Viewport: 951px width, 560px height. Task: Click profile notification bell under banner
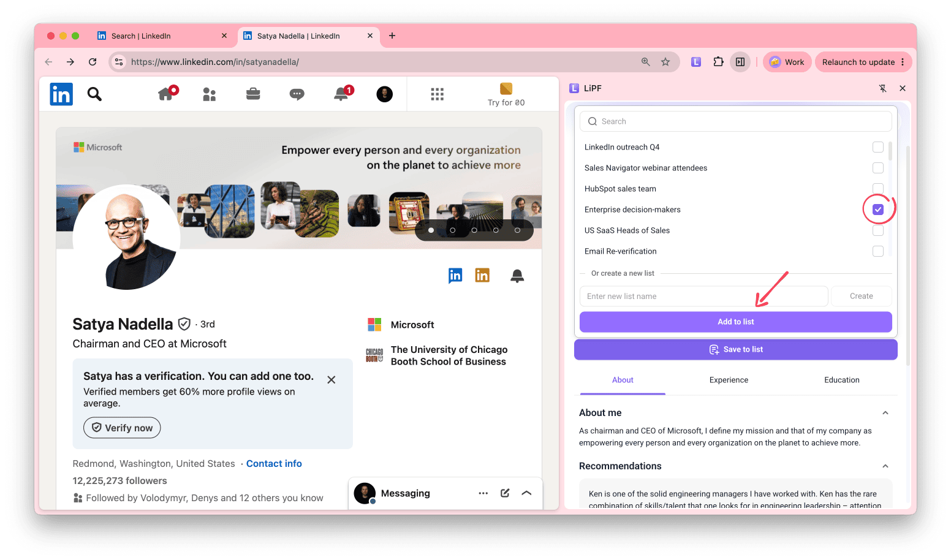(517, 276)
